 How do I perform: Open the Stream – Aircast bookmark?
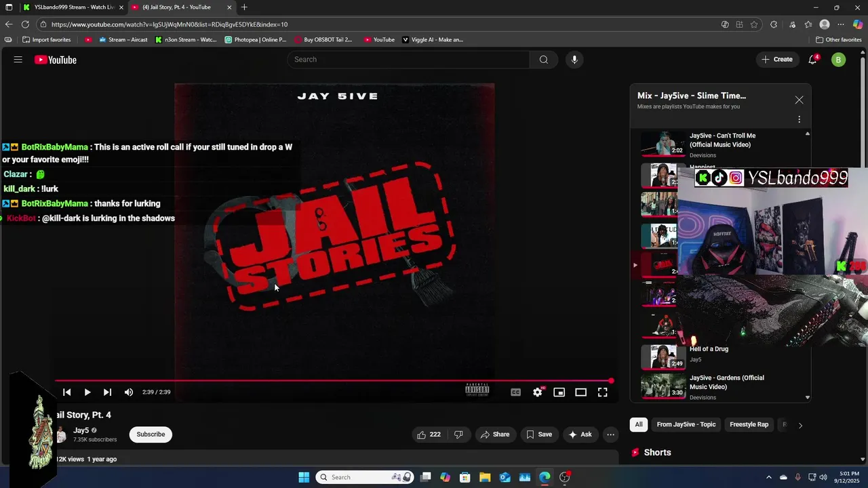pyautogui.click(x=123, y=40)
